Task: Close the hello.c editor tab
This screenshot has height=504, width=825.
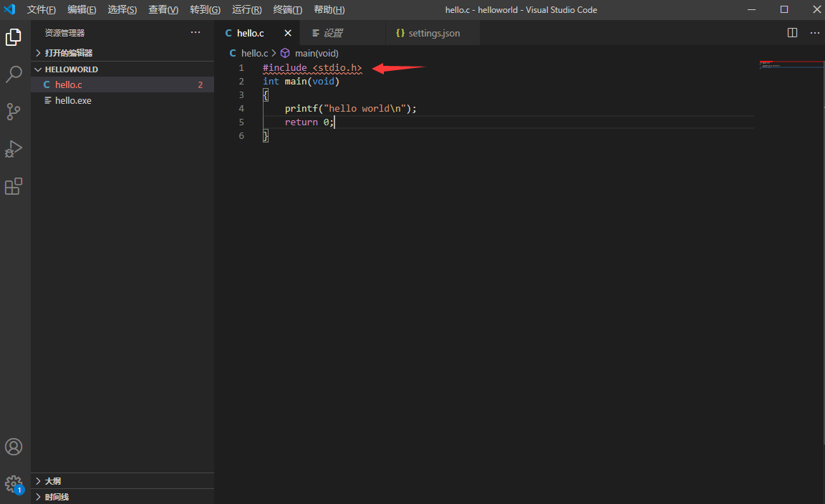Action: [x=288, y=33]
